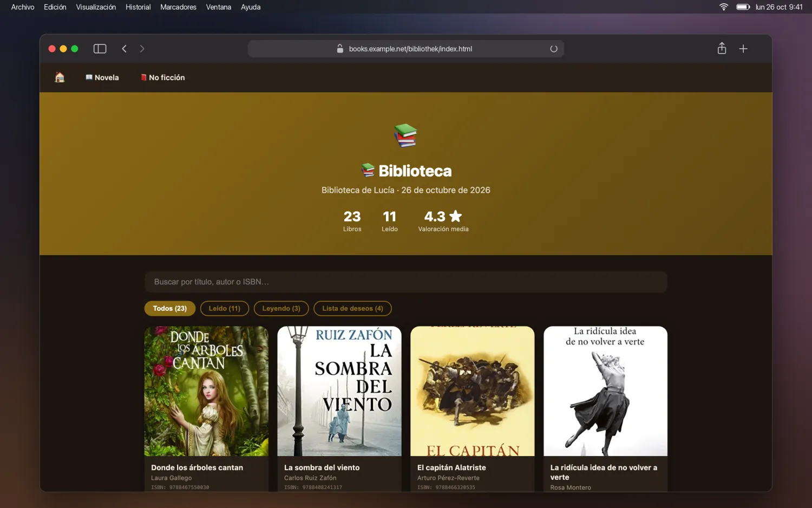Screen dimensions: 812x508
Task: Click author Rosa Montero
Action: (x=571, y=487)
